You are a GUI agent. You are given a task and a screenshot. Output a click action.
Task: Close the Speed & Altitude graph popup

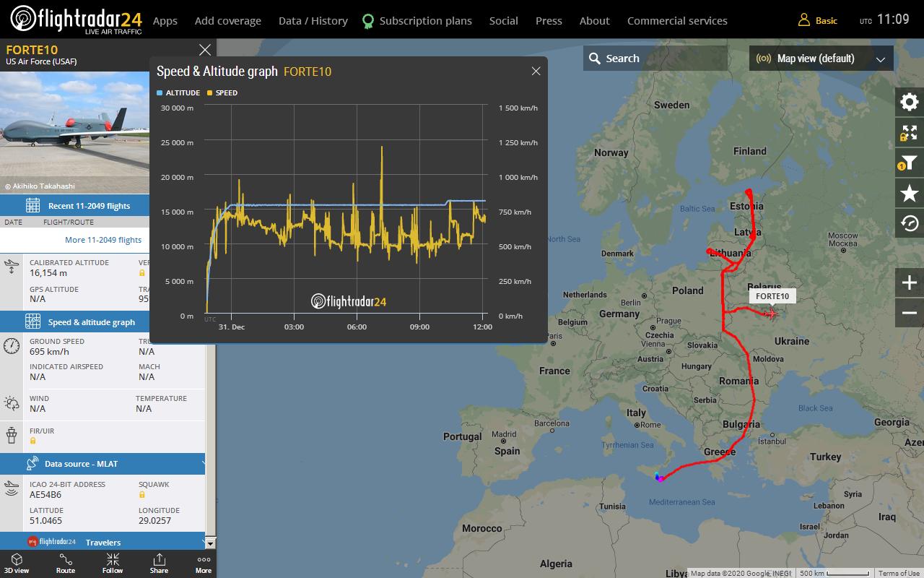[x=536, y=71]
